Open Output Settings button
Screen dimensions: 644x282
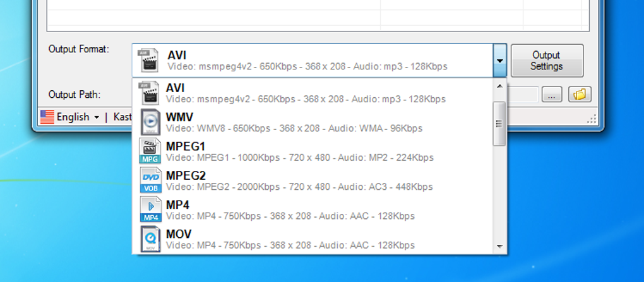(x=547, y=61)
